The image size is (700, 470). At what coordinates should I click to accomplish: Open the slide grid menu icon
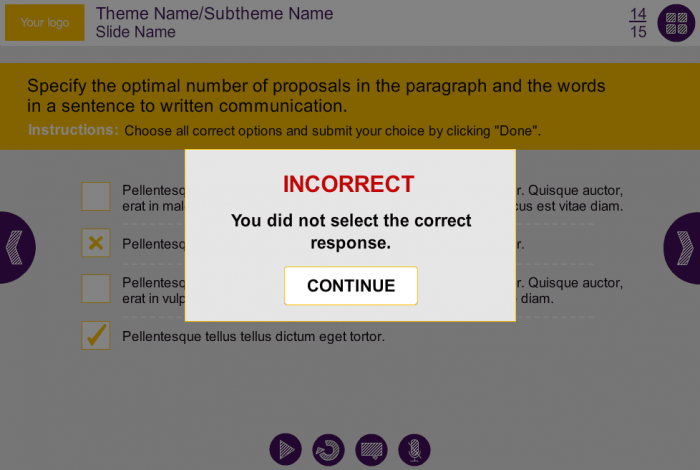(675, 23)
